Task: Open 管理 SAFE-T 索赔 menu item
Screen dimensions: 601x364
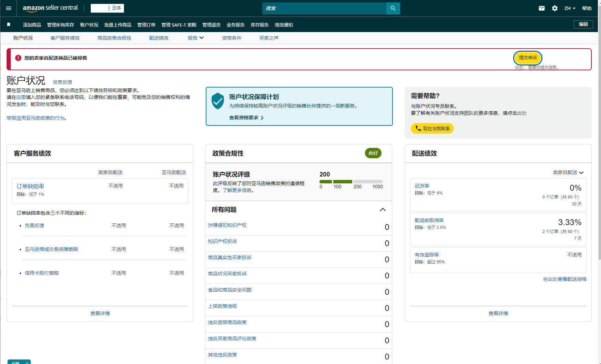Action: click(x=179, y=25)
